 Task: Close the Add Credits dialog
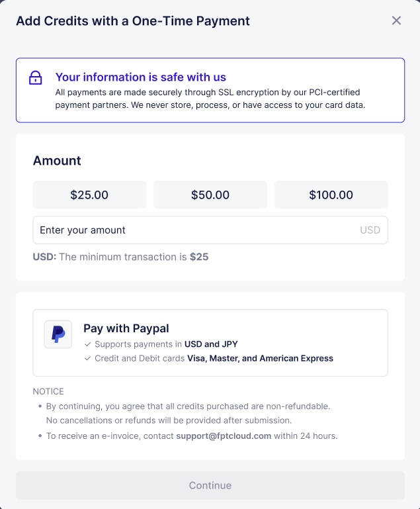pos(396,21)
